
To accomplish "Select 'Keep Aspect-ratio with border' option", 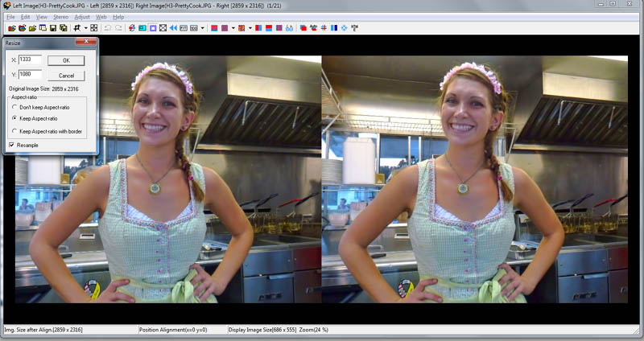I will tap(14, 131).
